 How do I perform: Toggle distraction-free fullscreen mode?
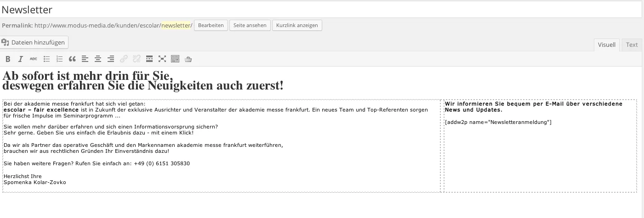pos(162,59)
